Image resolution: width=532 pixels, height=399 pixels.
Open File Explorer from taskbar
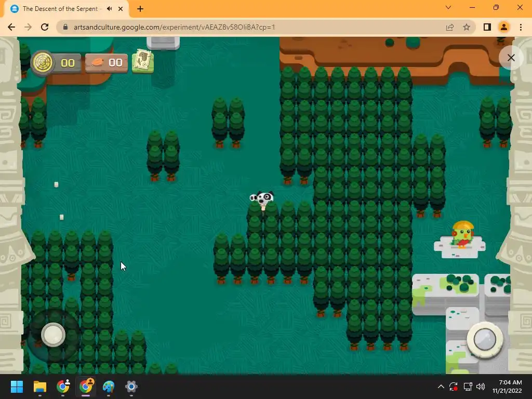(x=39, y=387)
